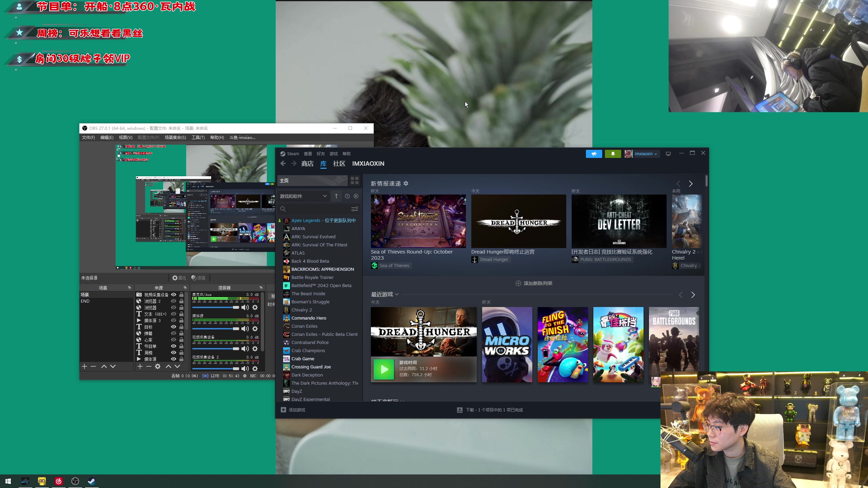Mute the 麦克风/Aux audio channel
868x488 pixels.
245,307
